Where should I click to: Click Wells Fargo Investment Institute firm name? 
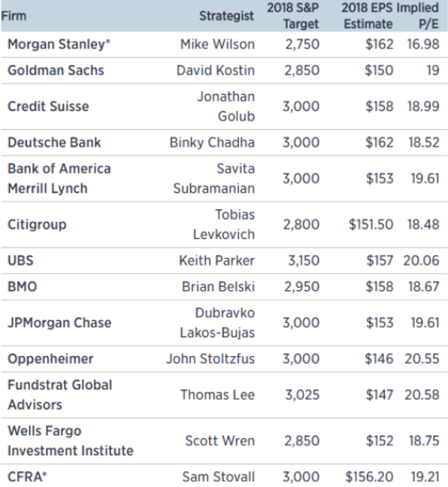pyautogui.click(x=70, y=441)
